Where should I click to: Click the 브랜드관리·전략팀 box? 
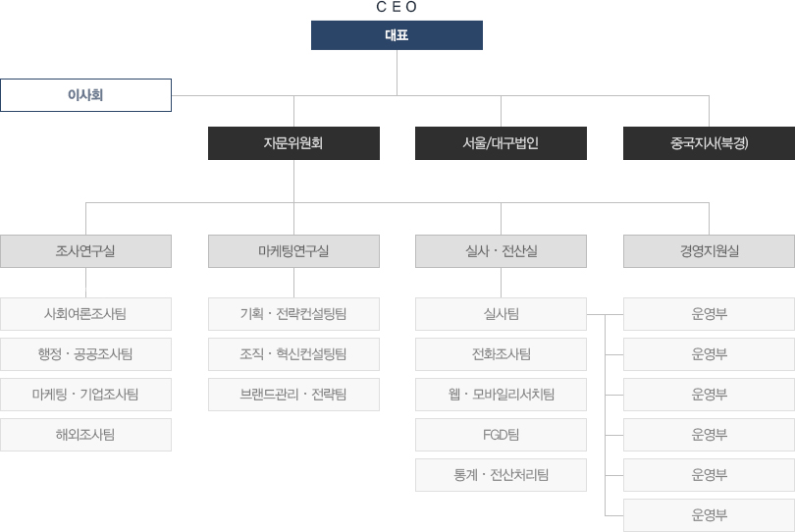(293, 394)
